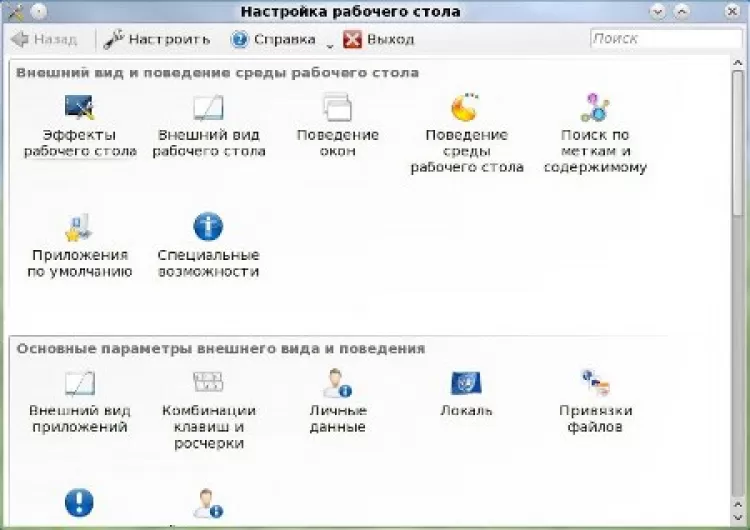The width and height of the screenshot is (750, 530).
Task: Expand the toolbar overflow arrow after Справка
Action: coord(328,42)
